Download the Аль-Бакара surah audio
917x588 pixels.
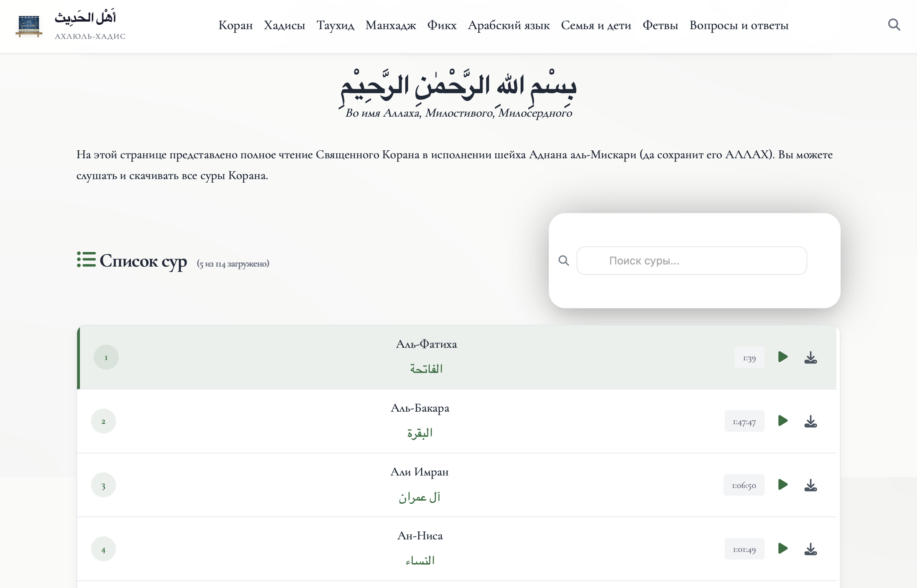click(810, 421)
